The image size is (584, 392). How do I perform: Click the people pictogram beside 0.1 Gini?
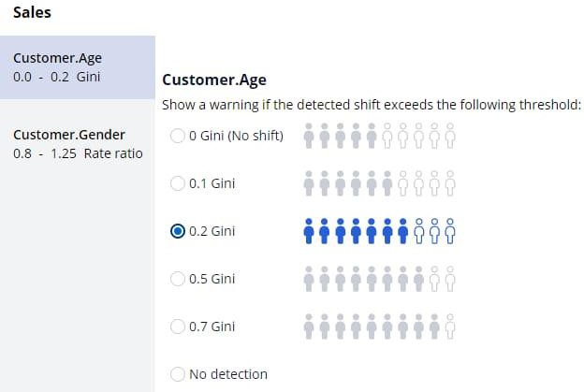[379, 184]
